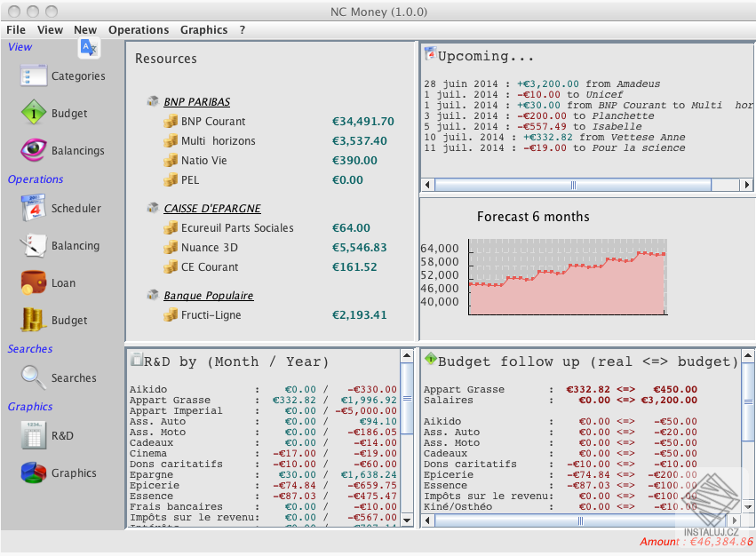Open the Operations menu
This screenshot has height=556, width=756.
(139, 30)
